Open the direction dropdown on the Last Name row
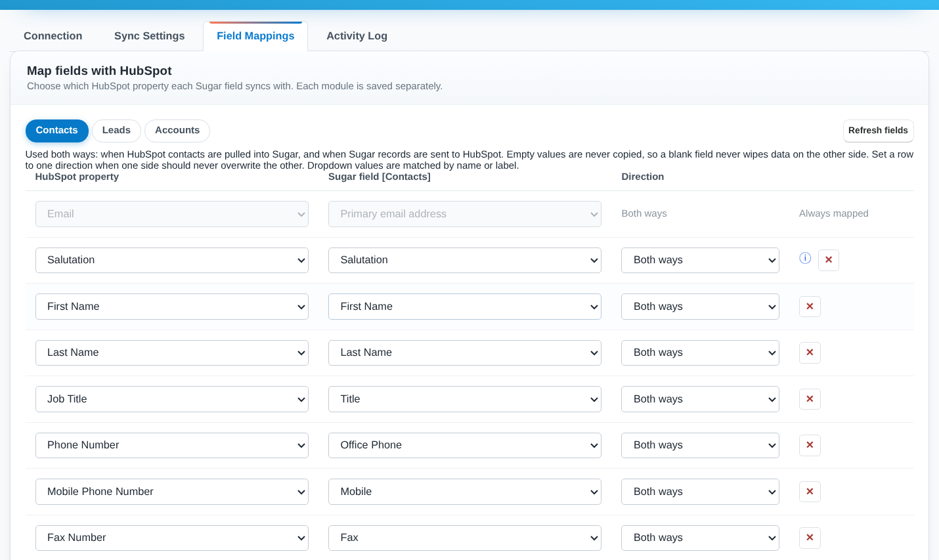This screenshot has height=560, width=939. [x=700, y=353]
